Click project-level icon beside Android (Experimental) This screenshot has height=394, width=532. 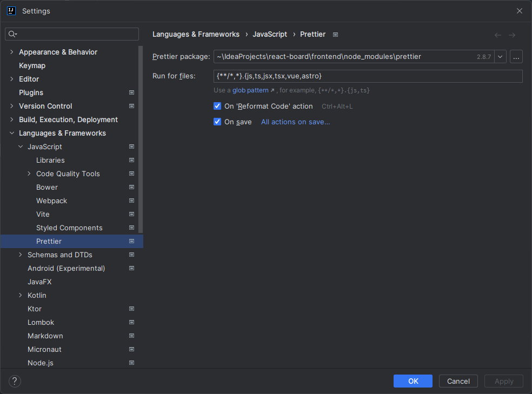click(131, 268)
